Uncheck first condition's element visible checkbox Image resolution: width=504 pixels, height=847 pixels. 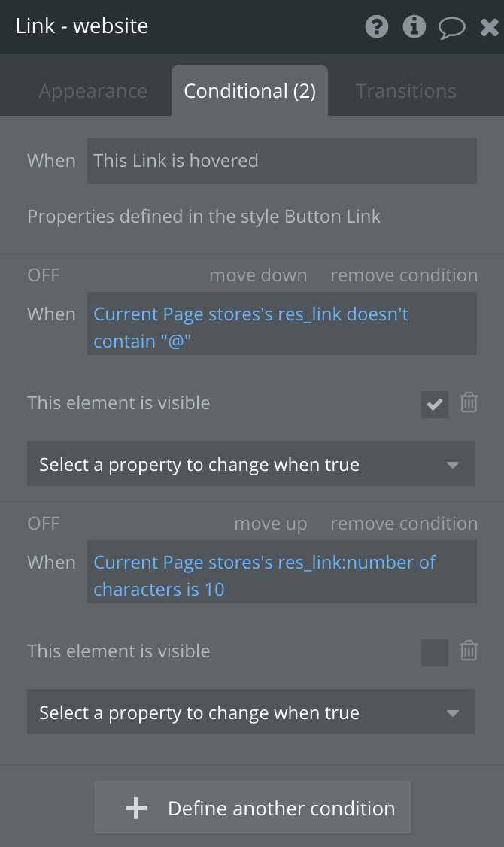pos(435,404)
